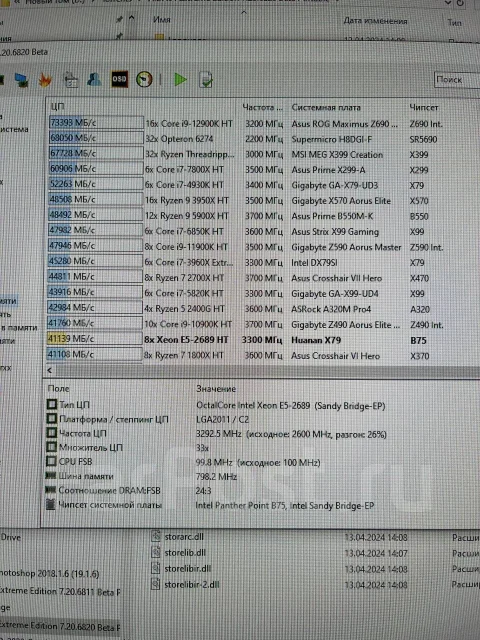The height and width of the screenshot is (640, 480).
Task: Click the 798.2 MHz memory bus value
Action: (216, 477)
